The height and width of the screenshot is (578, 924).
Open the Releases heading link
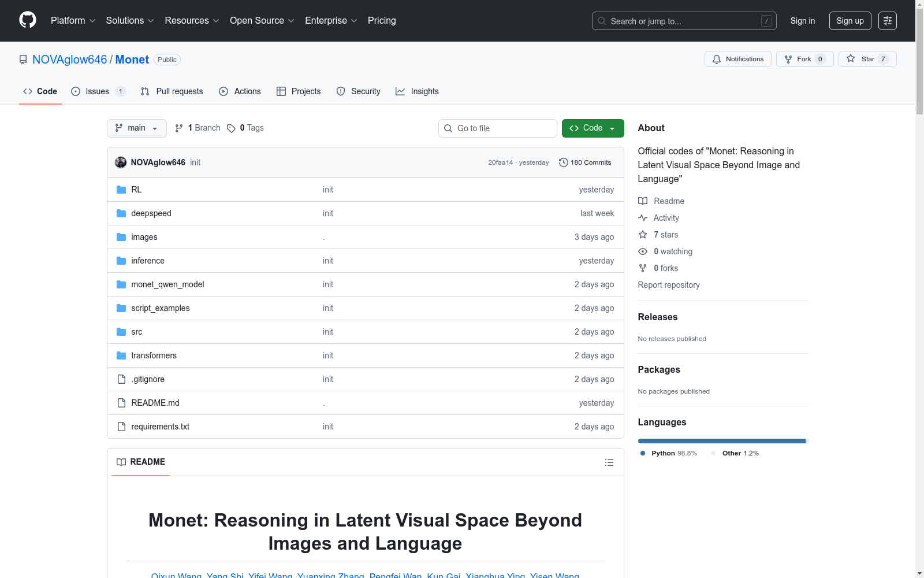[658, 317]
